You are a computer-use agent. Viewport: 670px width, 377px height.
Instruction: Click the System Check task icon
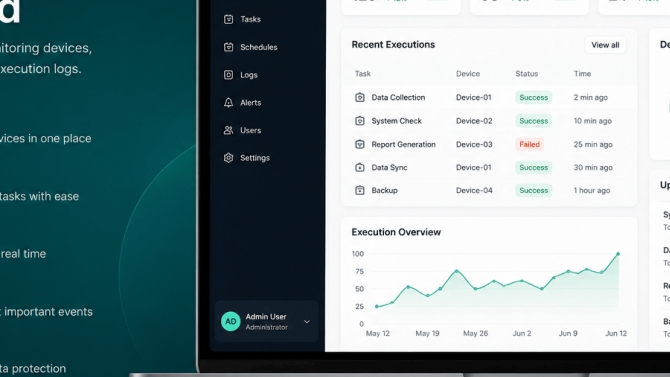(x=360, y=121)
